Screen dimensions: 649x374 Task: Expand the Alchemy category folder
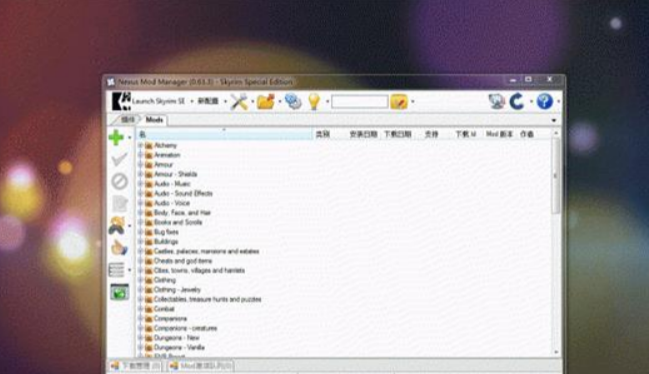[141, 145]
